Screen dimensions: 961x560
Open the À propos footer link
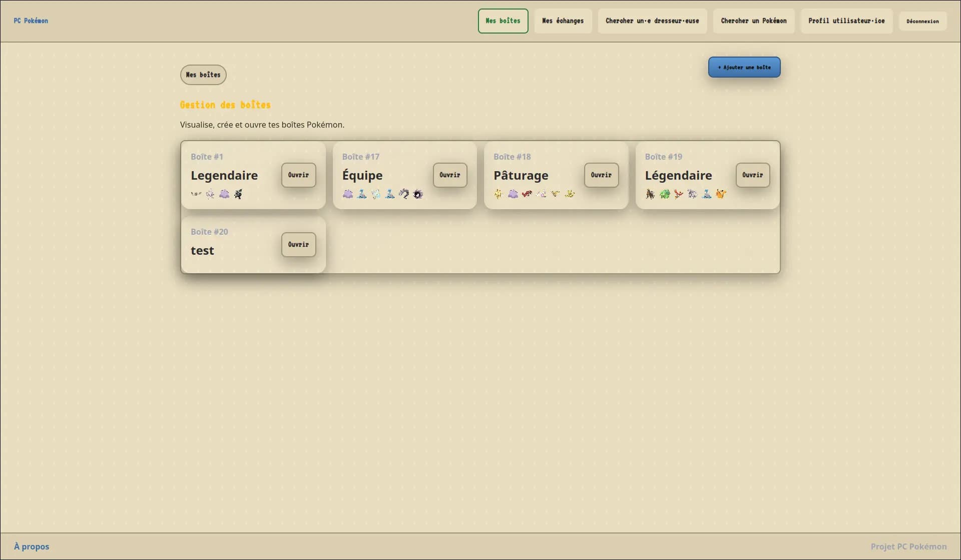[x=32, y=546]
